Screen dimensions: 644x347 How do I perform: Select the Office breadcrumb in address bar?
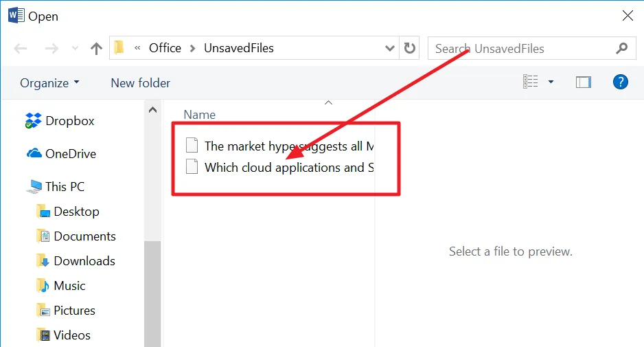165,48
